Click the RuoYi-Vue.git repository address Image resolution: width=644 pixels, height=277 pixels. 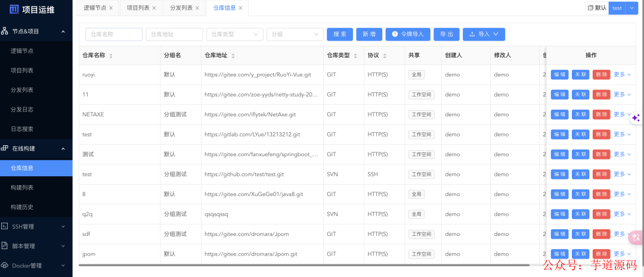click(258, 74)
